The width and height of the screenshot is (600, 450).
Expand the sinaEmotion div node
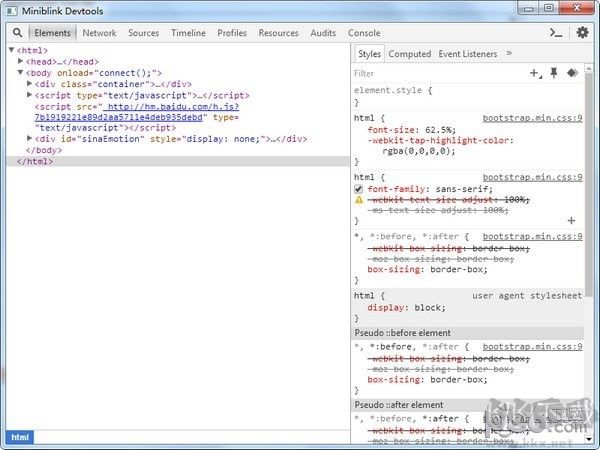tap(30, 139)
